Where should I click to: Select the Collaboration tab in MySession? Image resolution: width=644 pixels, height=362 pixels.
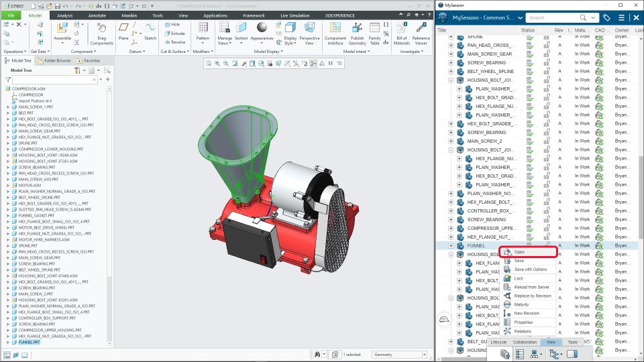(525, 343)
